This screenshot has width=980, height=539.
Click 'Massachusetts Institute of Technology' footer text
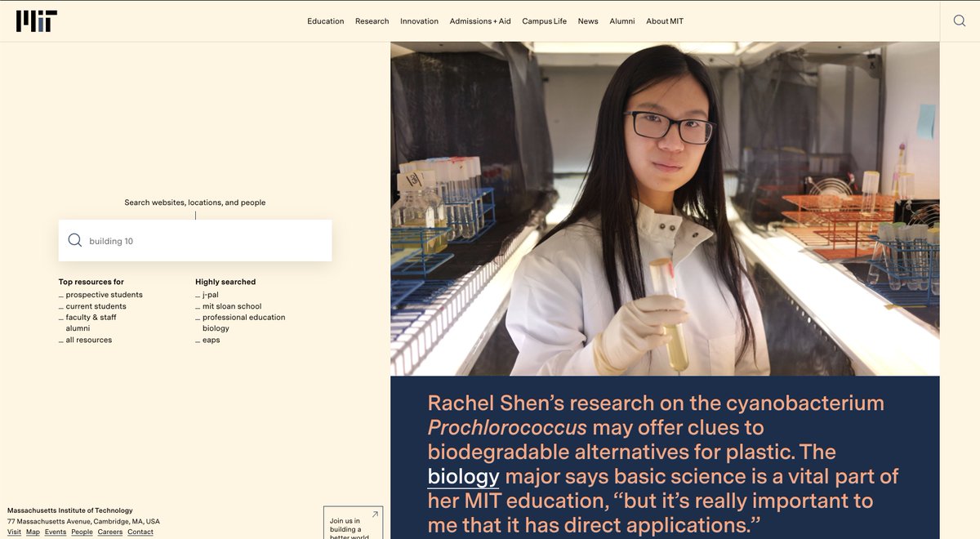(x=70, y=510)
